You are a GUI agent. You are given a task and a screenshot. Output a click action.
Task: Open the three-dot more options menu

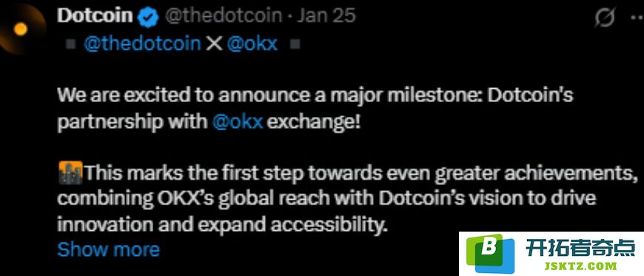tap(637, 17)
